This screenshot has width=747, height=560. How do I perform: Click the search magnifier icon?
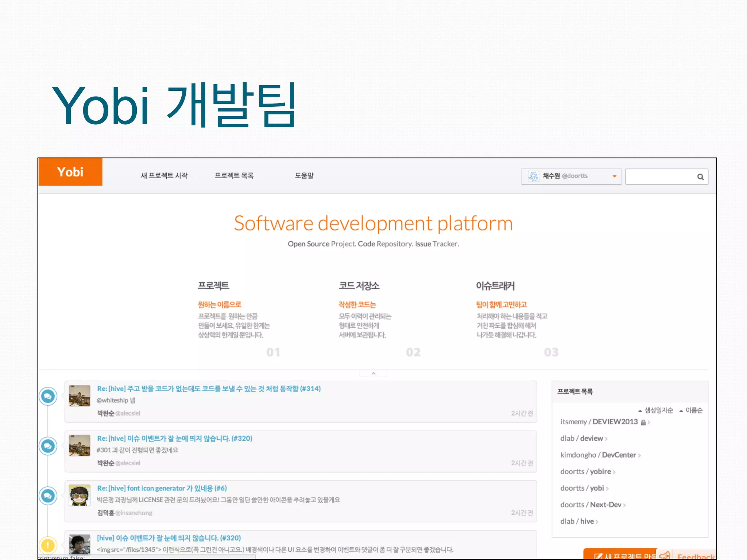(x=700, y=177)
